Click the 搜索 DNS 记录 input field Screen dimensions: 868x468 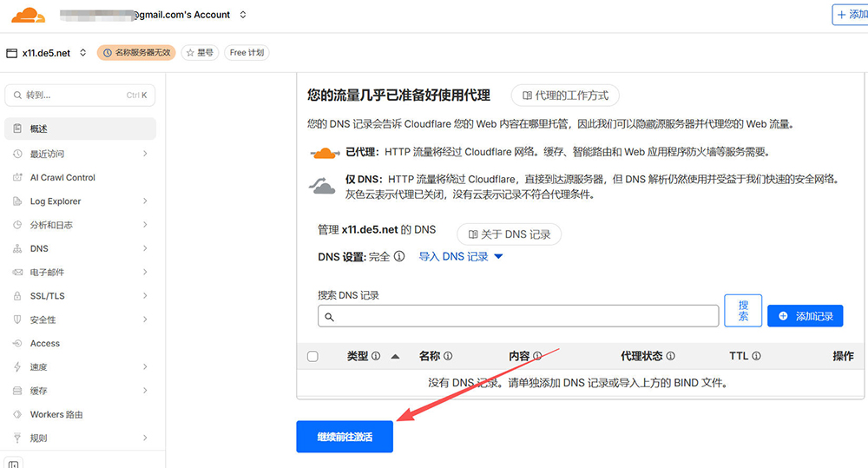(x=518, y=316)
